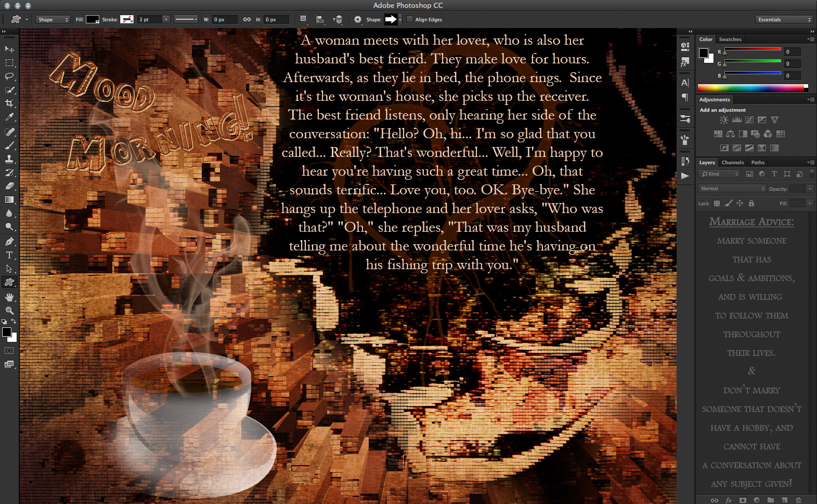The width and height of the screenshot is (817, 504).
Task: Open layer style fx menu at panel bottom
Action: 729,500
